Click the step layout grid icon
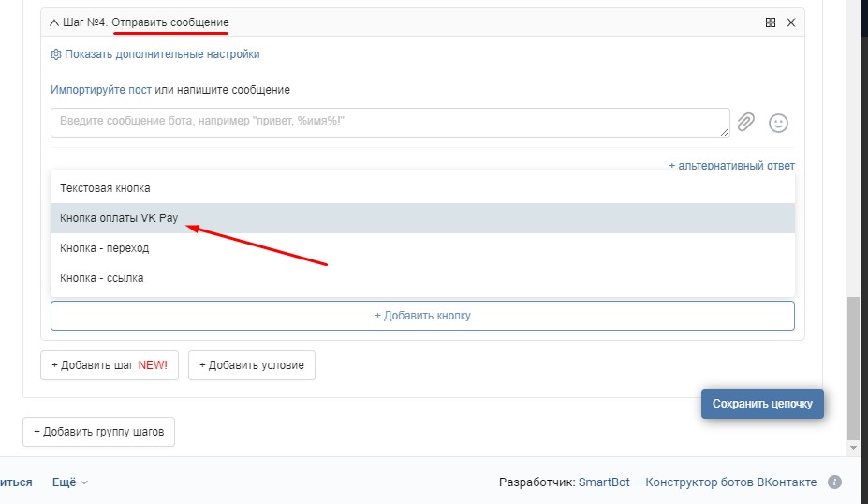The width and height of the screenshot is (868, 504). (x=770, y=22)
